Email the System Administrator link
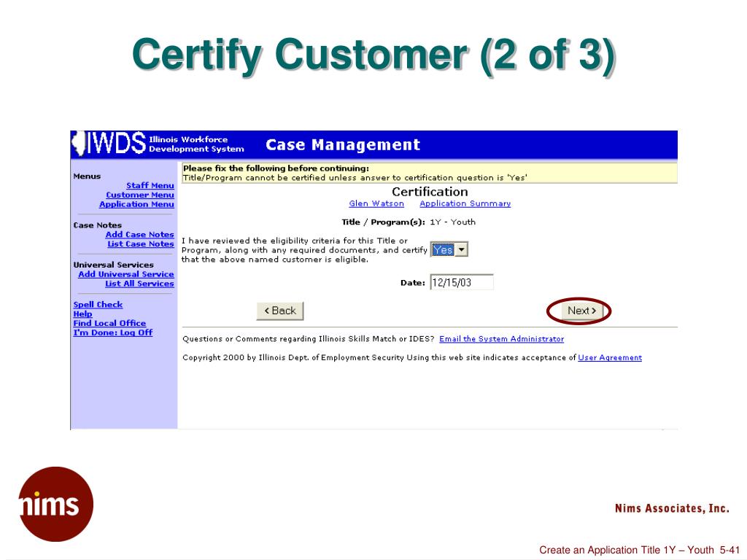 coord(502,338)
